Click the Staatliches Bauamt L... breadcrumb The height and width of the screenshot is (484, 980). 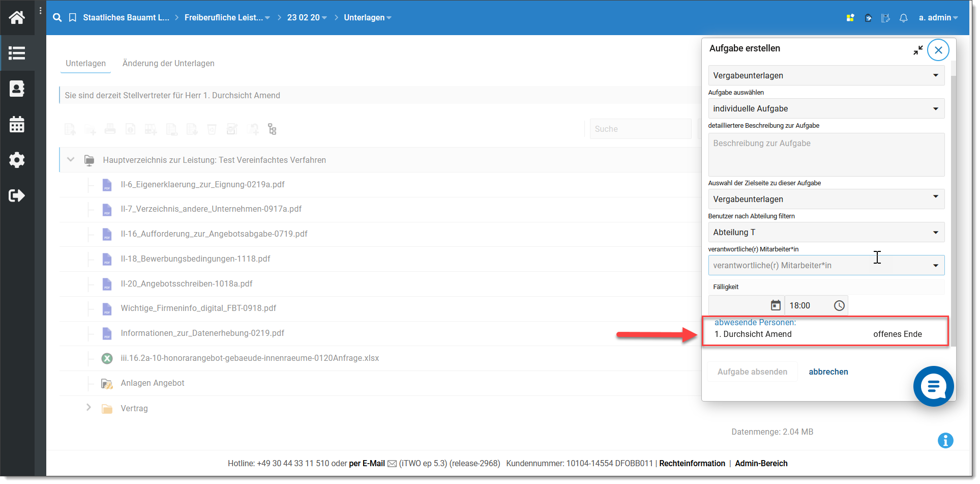126,18
